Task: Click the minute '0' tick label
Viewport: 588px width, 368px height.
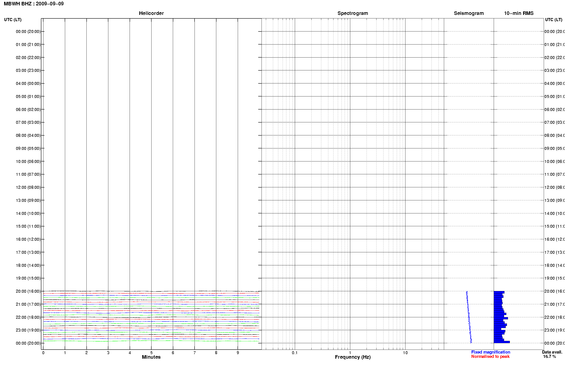Action: click(x=43, y=353)
